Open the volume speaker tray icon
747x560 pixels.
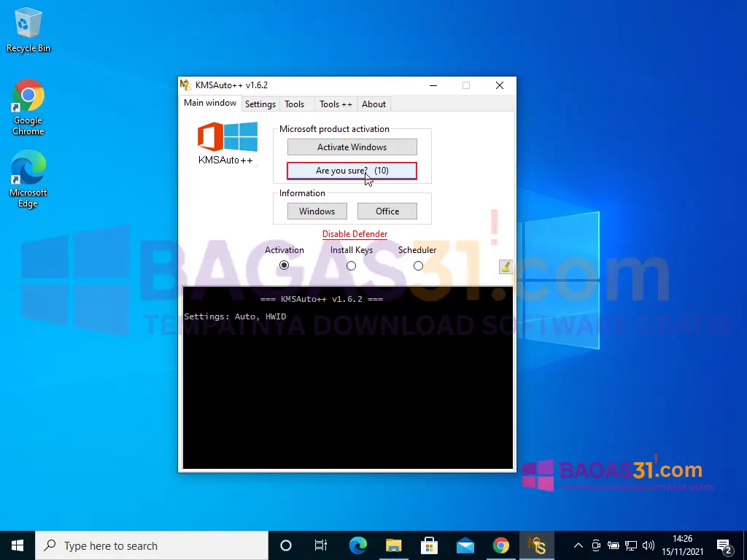click(x=649, y=545)
